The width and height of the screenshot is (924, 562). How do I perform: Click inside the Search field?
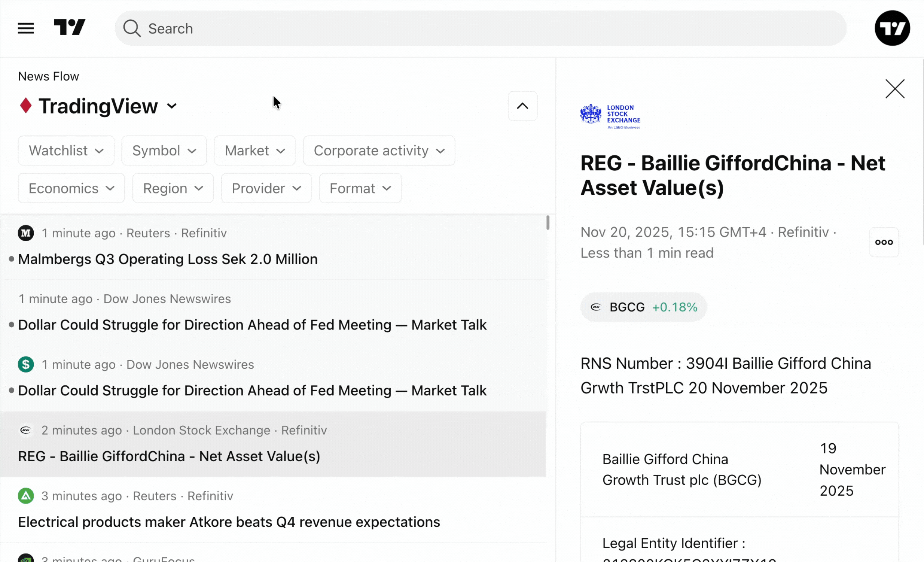point(480,28)
